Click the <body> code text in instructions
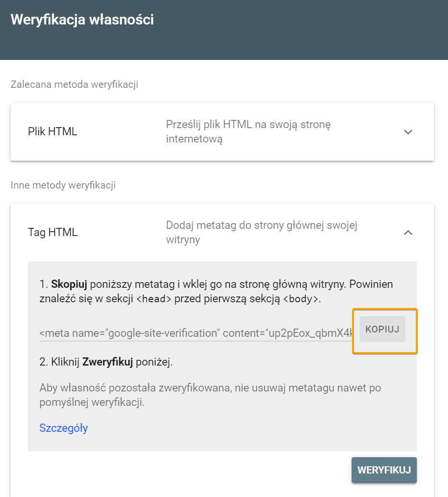This screenshot has width=448, height=497. point(300,299)
